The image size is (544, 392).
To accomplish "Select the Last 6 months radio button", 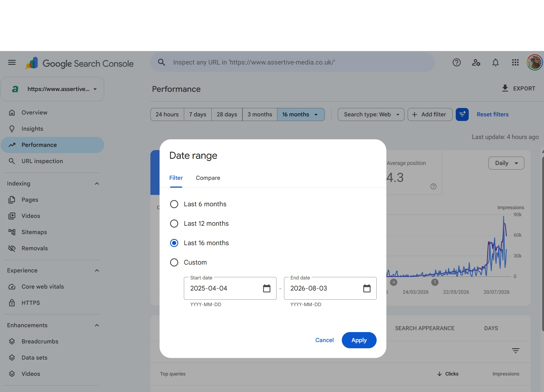I will 174,204.
